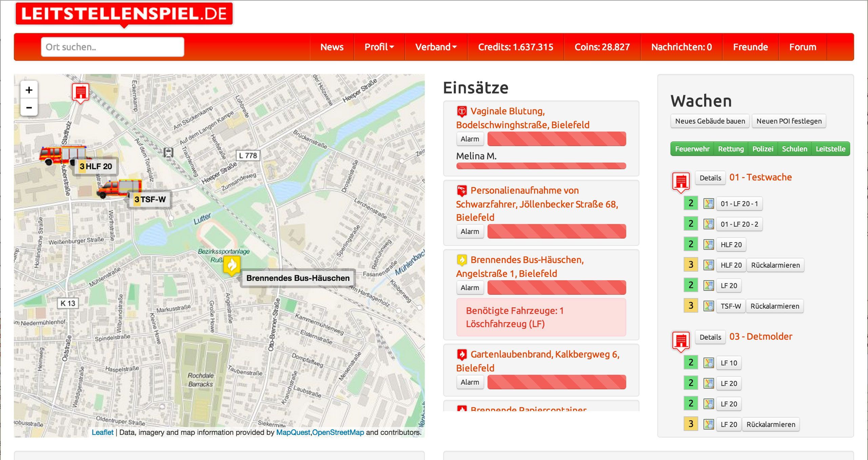The image size is (868, 460).
Task: Click the Brennendes Bus-Häuschen yellow mission icon
Action: click(461, 260)
